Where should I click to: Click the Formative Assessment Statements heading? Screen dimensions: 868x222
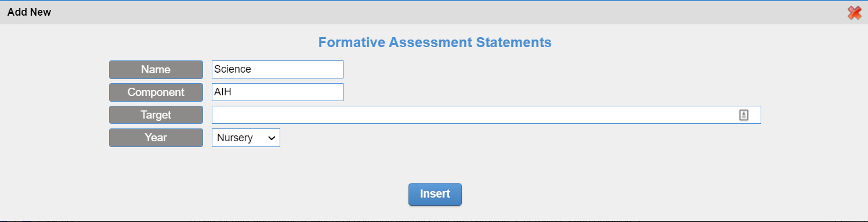click(435, 42)
